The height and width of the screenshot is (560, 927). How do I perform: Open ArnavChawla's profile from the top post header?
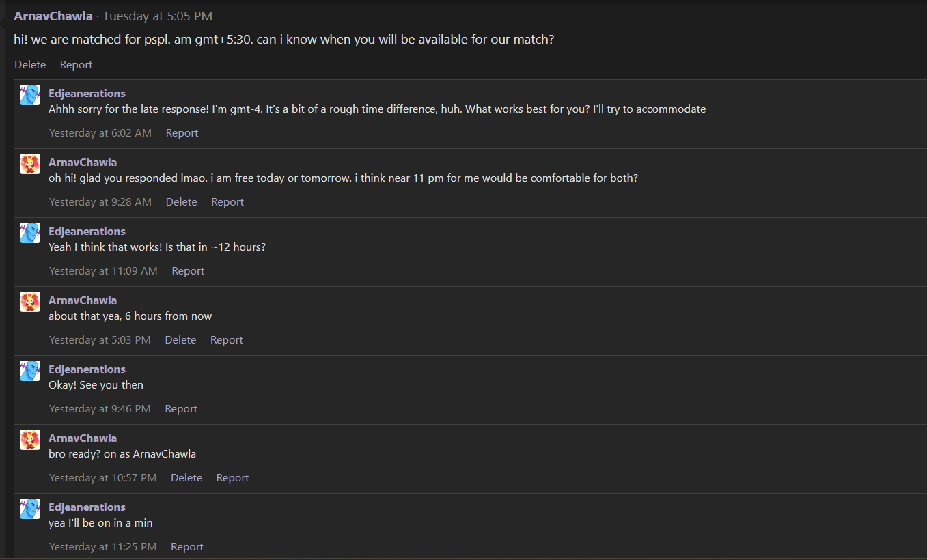pyautogui.click(x=53, y=16)
